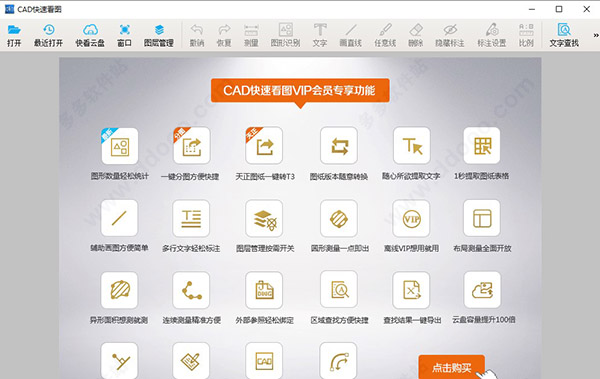Click the 天正图纸一键转T3 feature icon
600x379 pixels.
pos(264,146)
